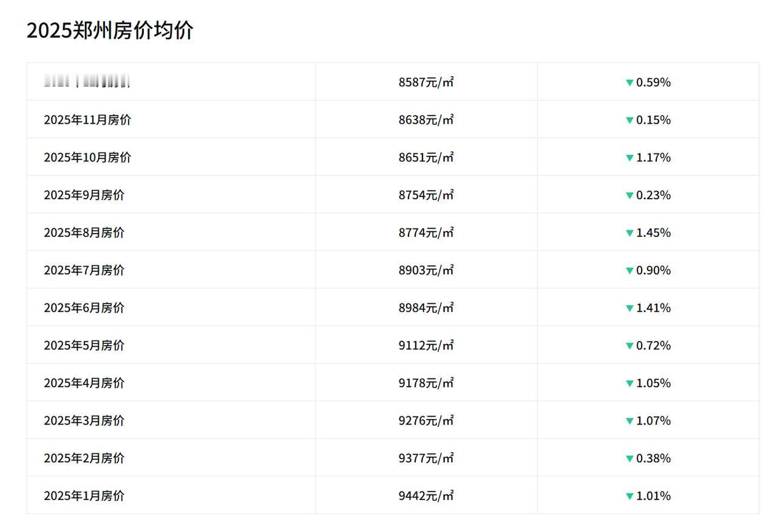
Task: Click the down arrow icon next to 0.15%
Action: (x=629, y=120)
